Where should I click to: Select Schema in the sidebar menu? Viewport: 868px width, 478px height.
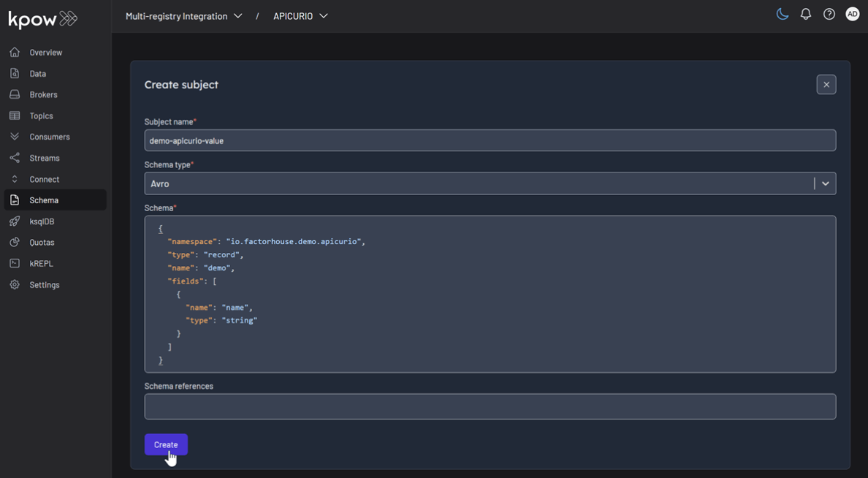pos(14,200)
